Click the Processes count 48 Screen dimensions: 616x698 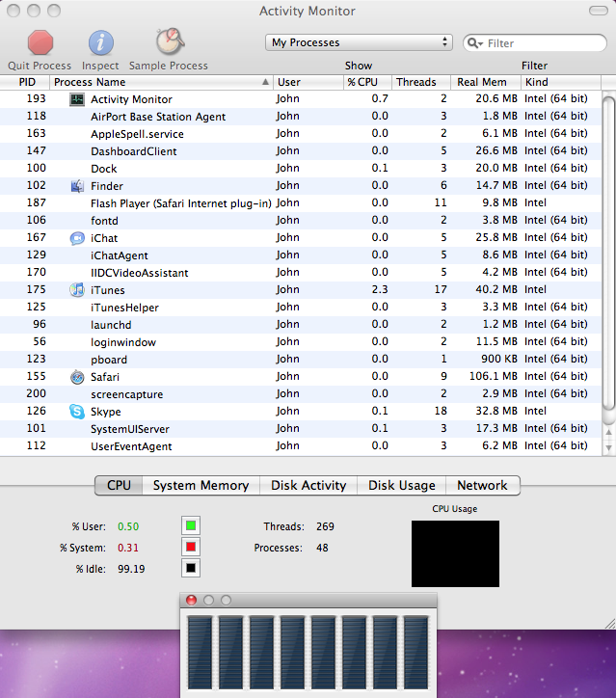(322, 548)
